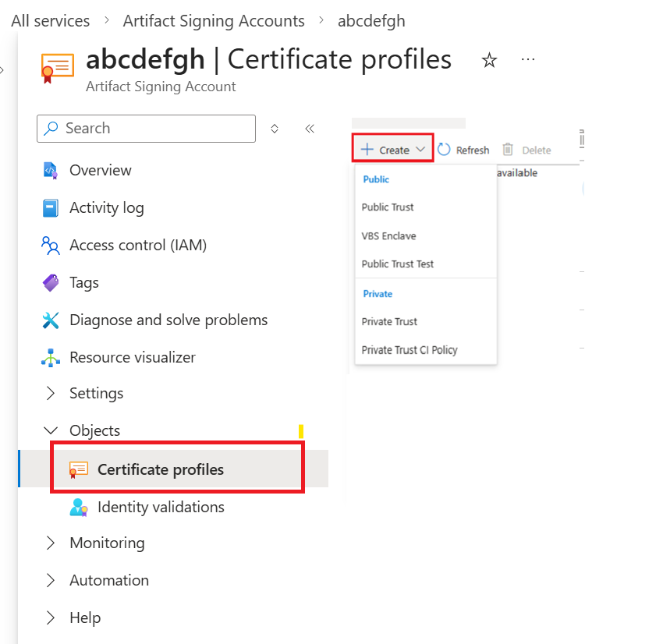Select the Access control (IAM) icon
Screen dimensions: 656x644
pos(50,245)
